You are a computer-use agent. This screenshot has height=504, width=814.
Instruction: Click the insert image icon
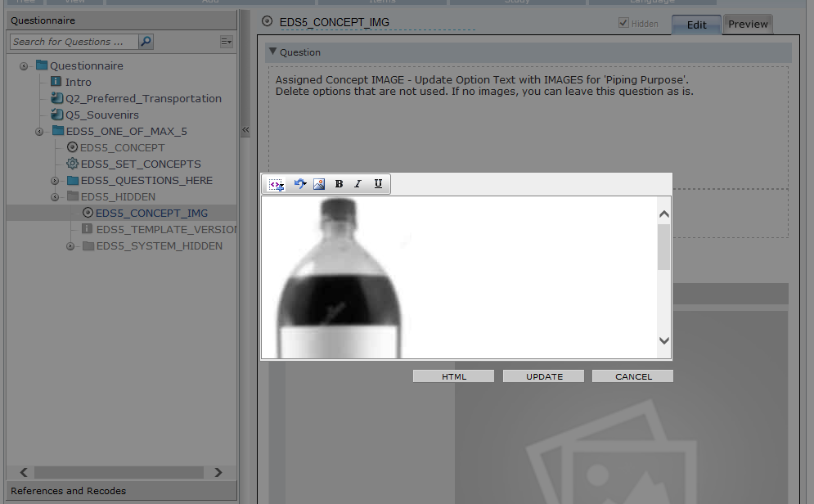319,184
